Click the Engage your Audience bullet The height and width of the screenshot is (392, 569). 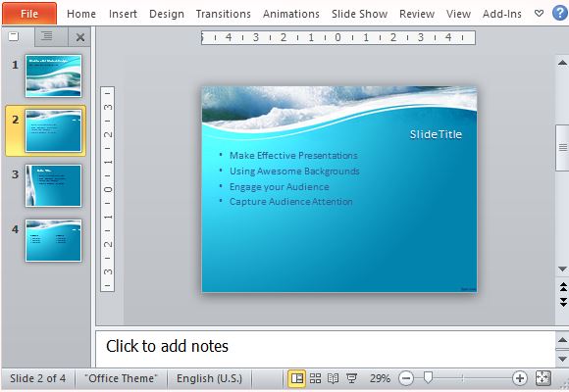pos(279,187)
